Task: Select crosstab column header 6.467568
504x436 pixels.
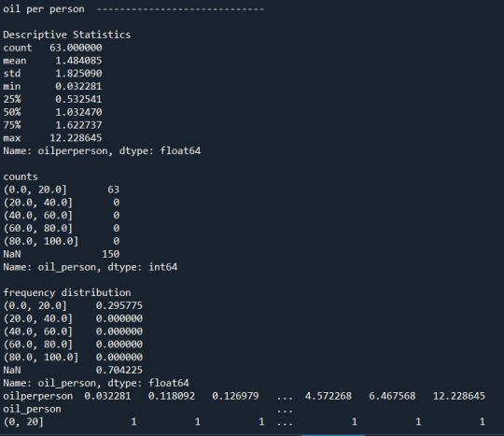Action: tap(392, 396)
